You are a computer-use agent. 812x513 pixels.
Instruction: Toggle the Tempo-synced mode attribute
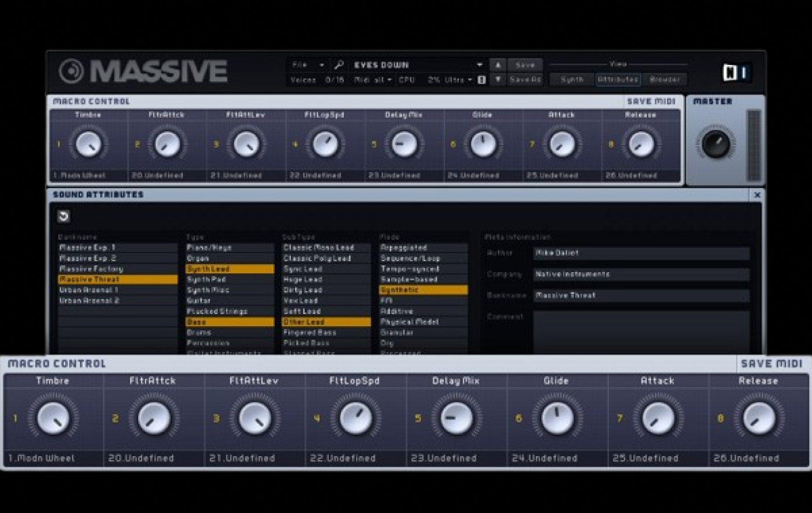(x=423, y=269)
